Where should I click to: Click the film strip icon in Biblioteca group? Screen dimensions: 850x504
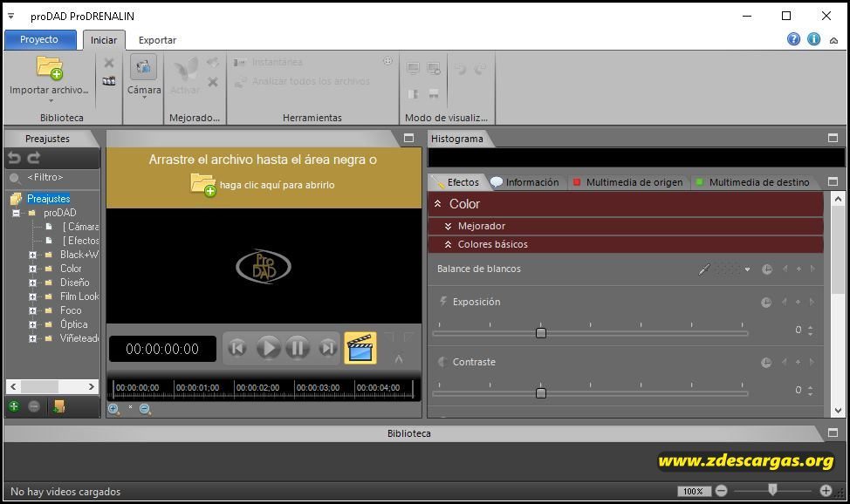(109, 81)
